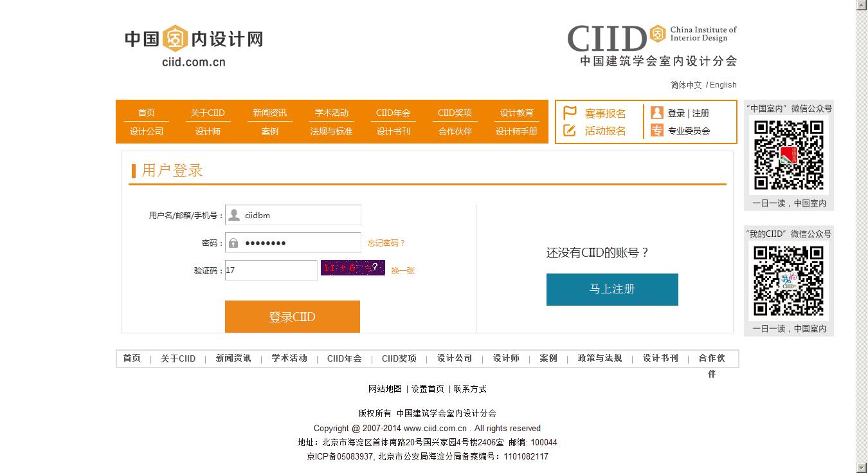Click the flag icon beside 赛事报名
This screenshot has height=473, width=868.
click(x=570, y=113)
